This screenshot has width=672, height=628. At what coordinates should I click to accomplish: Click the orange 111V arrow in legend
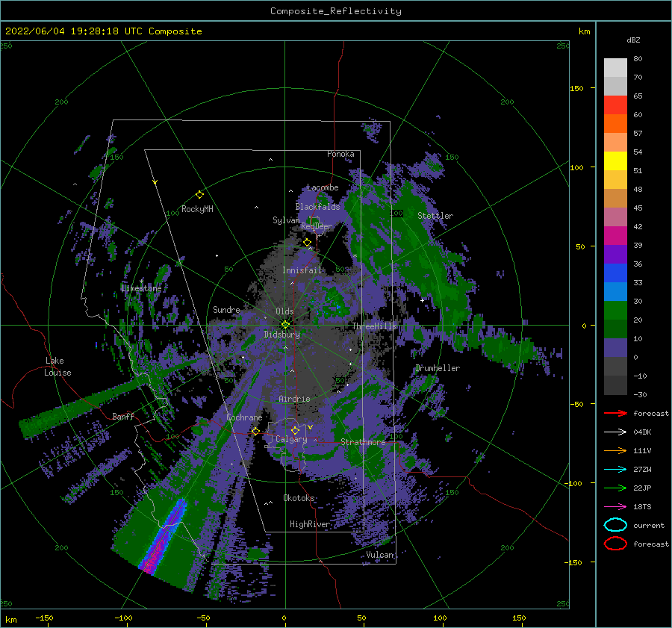[615, 450]
